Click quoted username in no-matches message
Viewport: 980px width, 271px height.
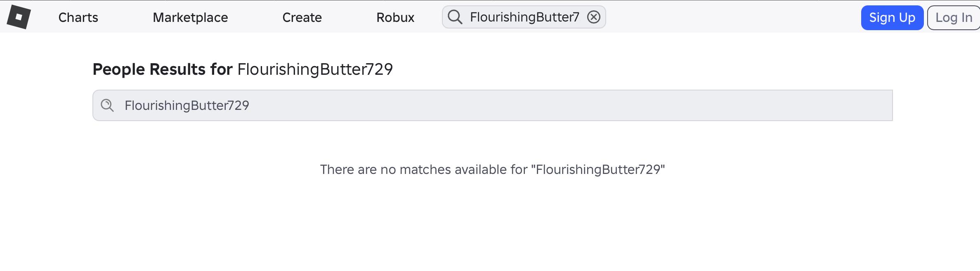[598, 169]
